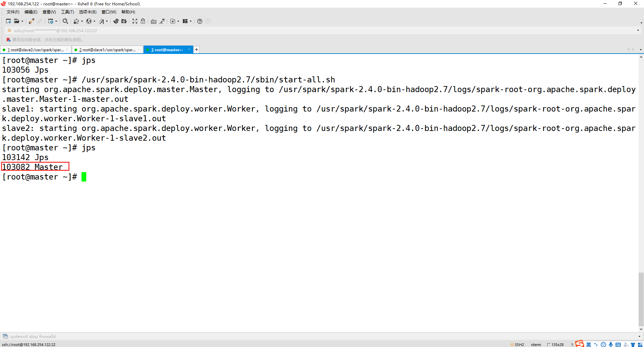This screenshot has width=644, height=347.
Task: Click the Reconnect plug icon
Action: click(x=31, y=21)
